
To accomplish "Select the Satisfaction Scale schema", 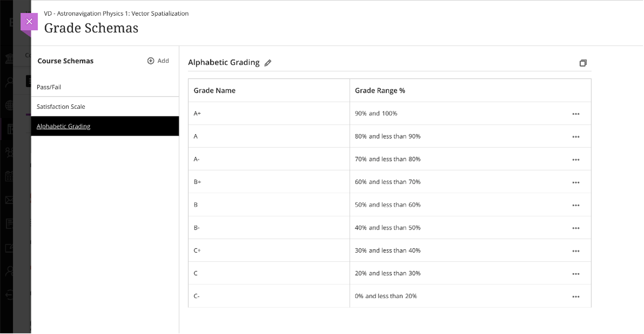I will point(60,106).
